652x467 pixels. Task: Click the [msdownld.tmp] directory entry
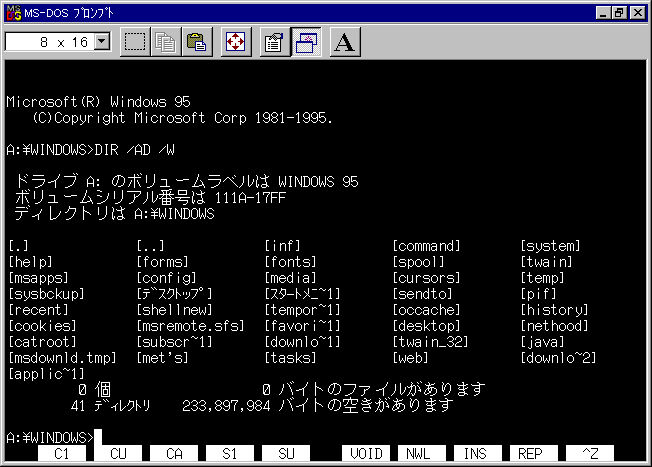click(x=62, y=358)
